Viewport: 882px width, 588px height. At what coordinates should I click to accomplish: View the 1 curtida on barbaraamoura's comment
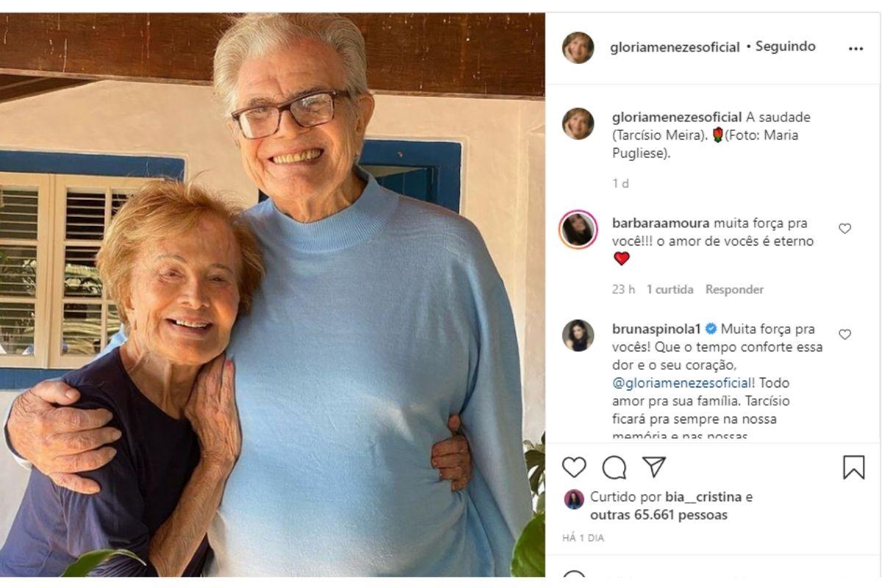point(670,290)
